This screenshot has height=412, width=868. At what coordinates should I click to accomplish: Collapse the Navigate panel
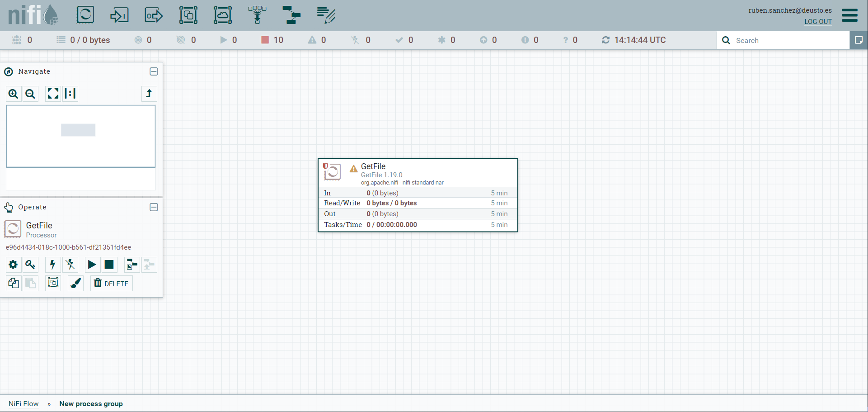click(154, 71)
